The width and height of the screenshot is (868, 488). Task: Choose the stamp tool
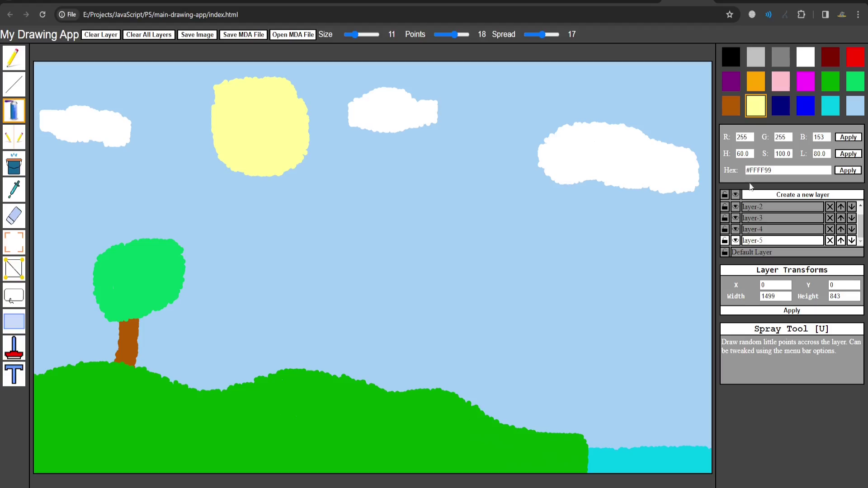[x=14, y=348]
